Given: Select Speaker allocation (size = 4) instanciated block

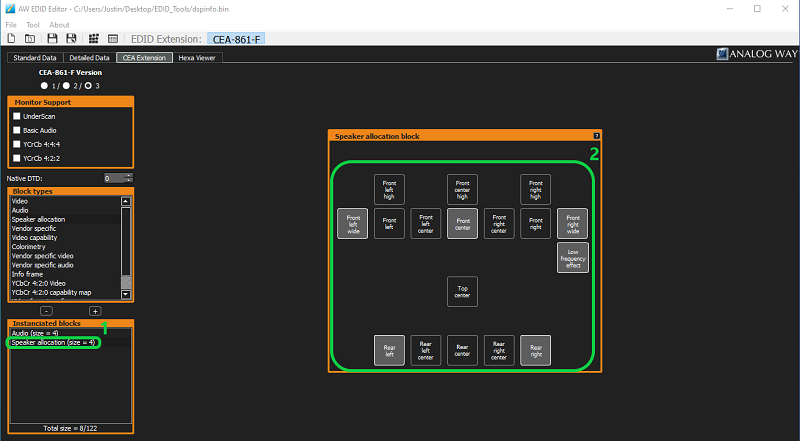Looking at the screenshot, I should (x=70, y=342).
